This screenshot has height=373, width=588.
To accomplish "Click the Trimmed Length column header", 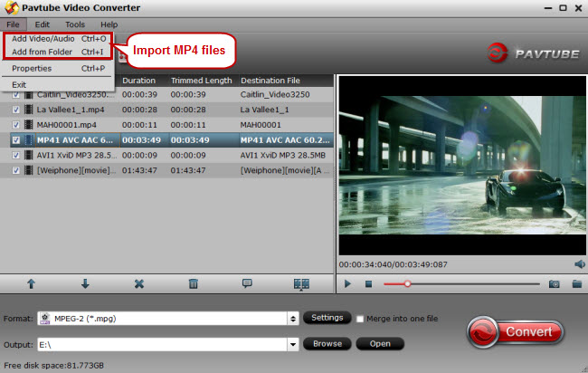I will point(202,81).
